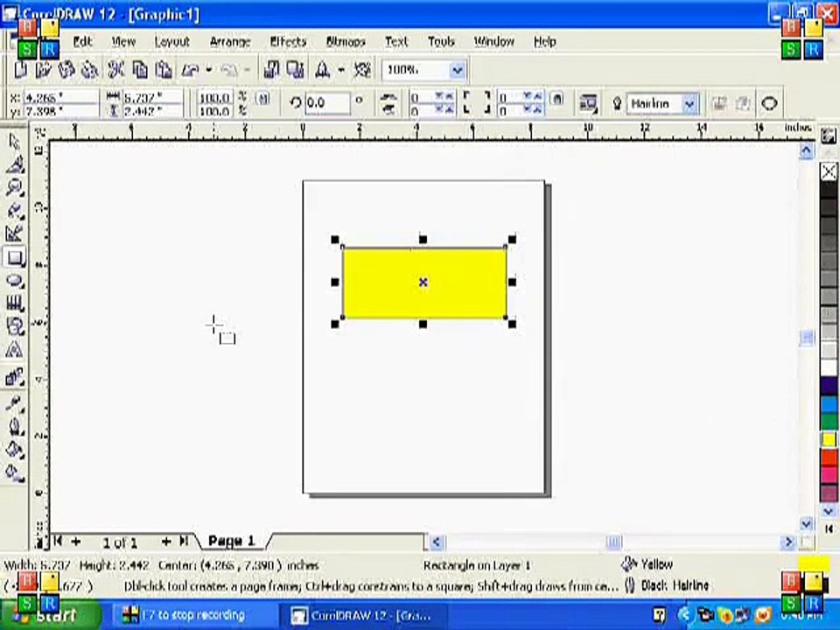Select the Graph Paper tool

[15, 304]
